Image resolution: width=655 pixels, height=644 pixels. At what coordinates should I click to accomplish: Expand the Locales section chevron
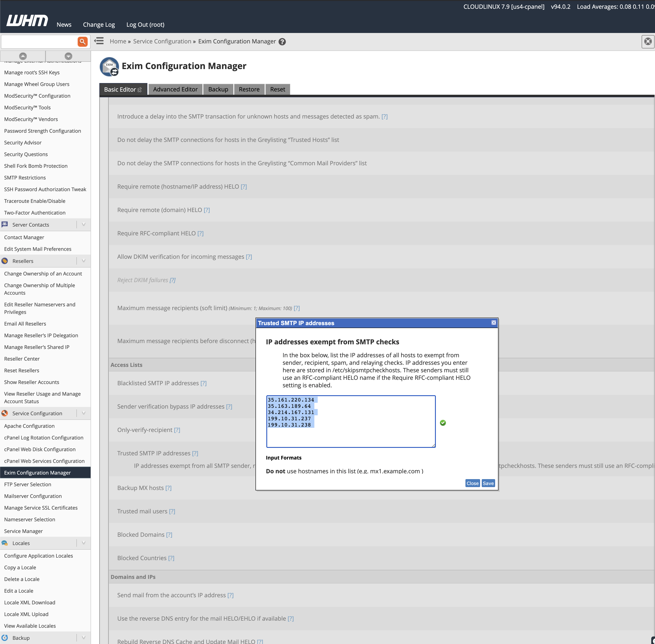[x=83, y=543]
